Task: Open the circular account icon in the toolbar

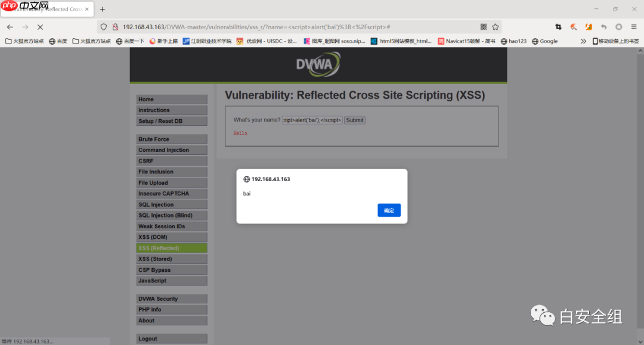Action: coord(618,27)
